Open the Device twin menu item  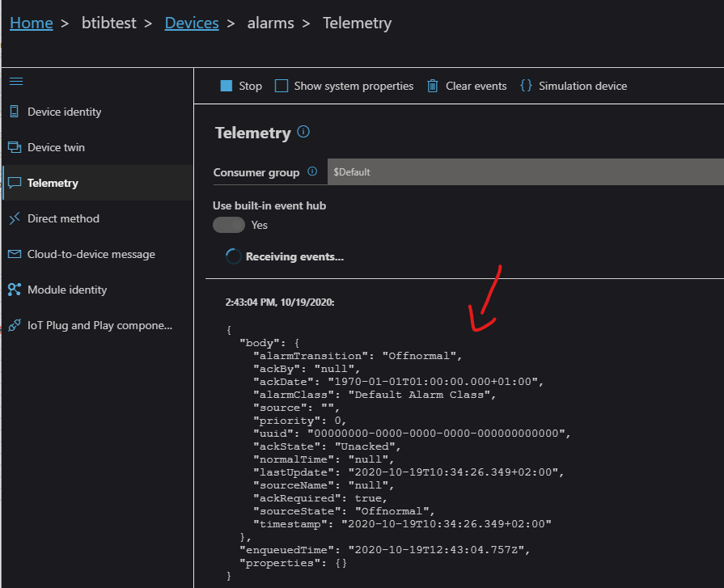point(56,147)
